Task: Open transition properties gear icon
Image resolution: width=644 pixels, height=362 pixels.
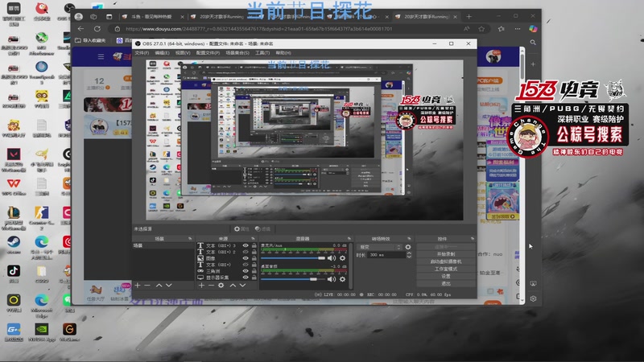Action: point(408,247)
